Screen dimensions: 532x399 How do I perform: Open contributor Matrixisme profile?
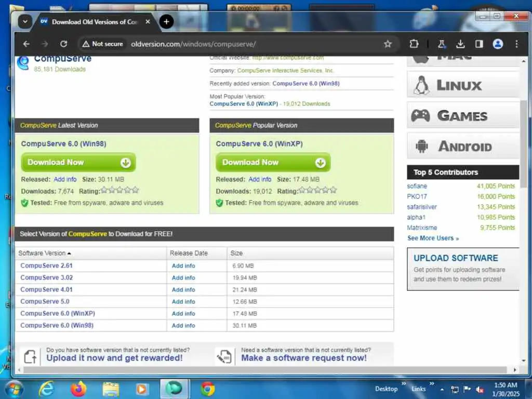422,228
